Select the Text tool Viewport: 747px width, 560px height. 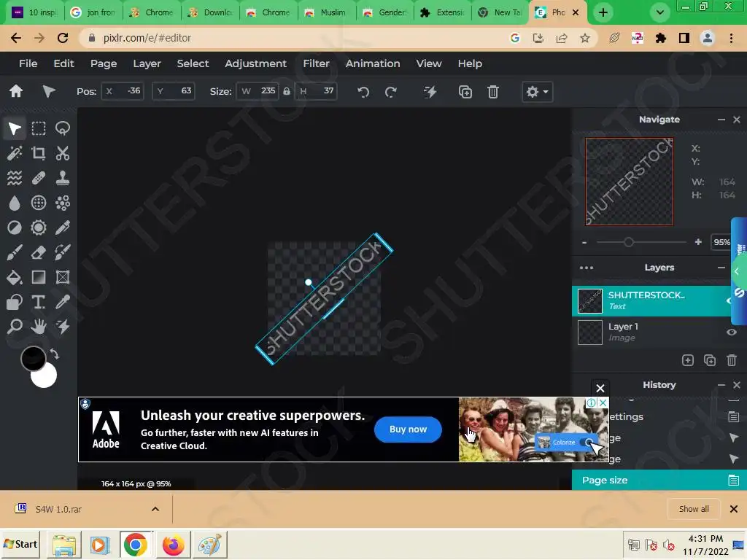coord(39,302)
